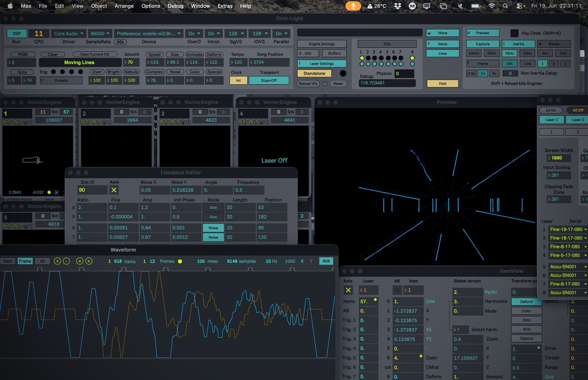
Task: Click the Physics value field
Action: pyautogui.click(x=404, y=73)
